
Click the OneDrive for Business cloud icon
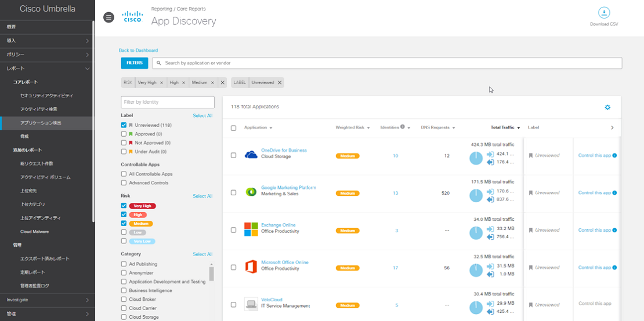pos(251,155)
